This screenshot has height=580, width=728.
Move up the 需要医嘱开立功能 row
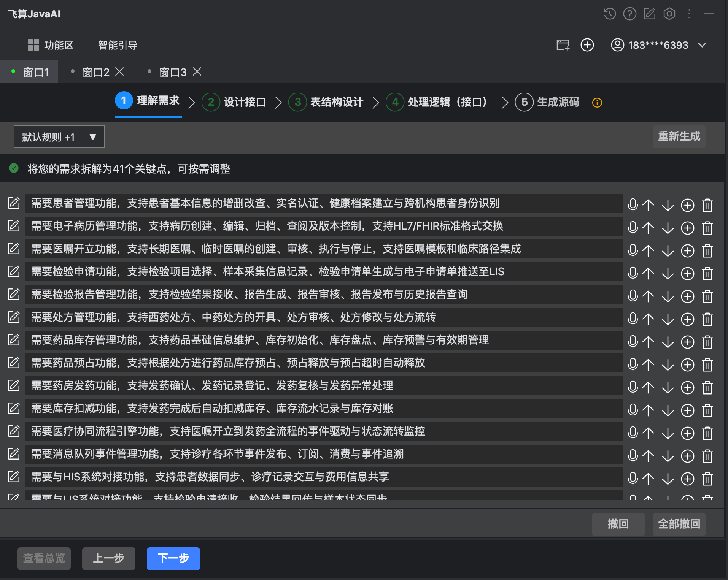point(649,251)
